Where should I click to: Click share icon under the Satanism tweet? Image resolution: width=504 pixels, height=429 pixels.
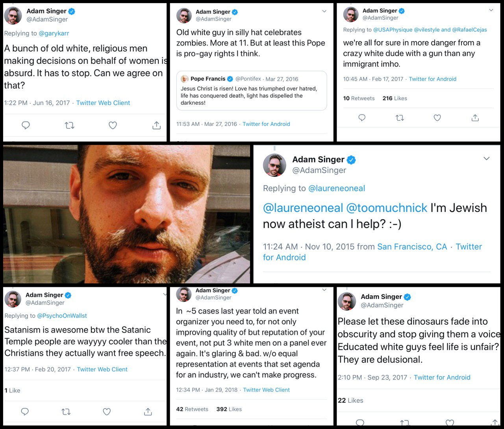tap(148, 412)
